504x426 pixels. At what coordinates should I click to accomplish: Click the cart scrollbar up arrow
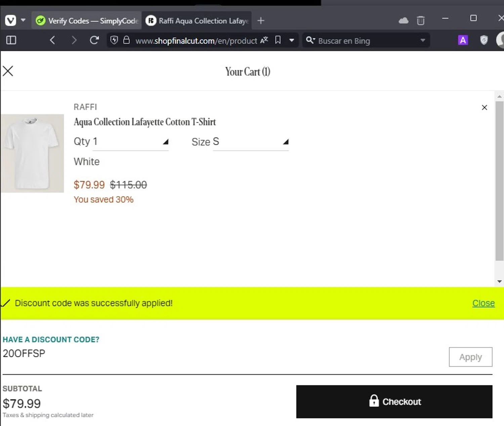point(499,96)
